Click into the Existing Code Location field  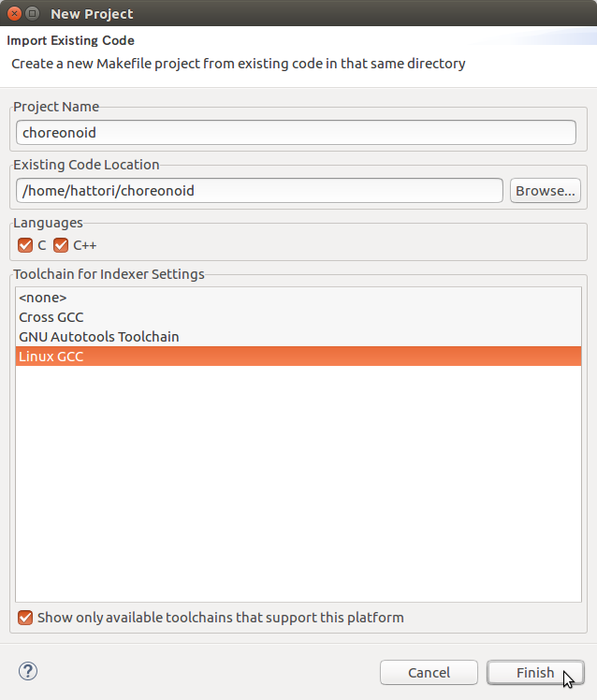pos(260,191)
